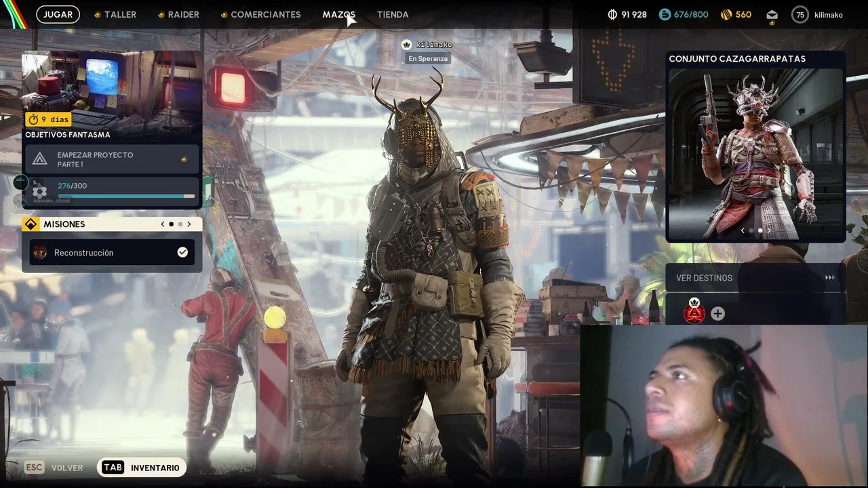Open the mail inbox envelope icon

(x=772, y=14)
